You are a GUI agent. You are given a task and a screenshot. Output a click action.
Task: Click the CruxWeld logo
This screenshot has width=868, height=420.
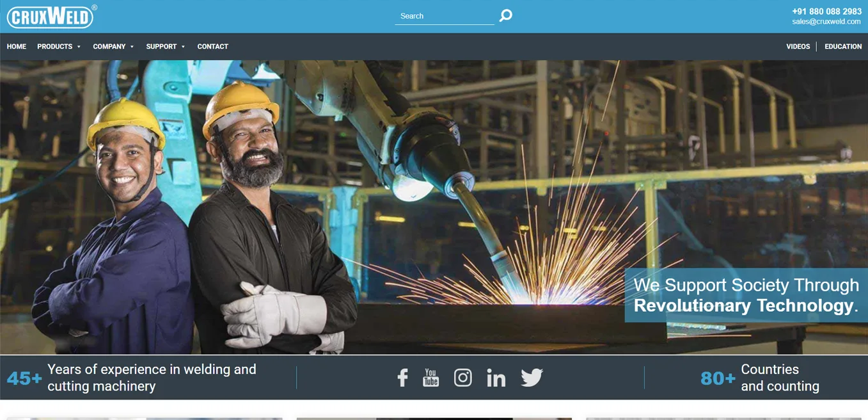point(51,17)
